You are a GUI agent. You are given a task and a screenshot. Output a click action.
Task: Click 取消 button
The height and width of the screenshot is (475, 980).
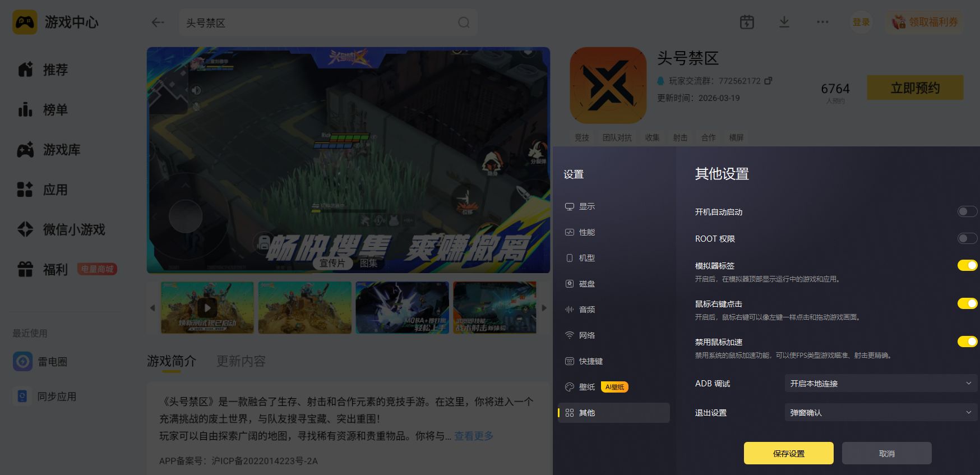(887, 453)
